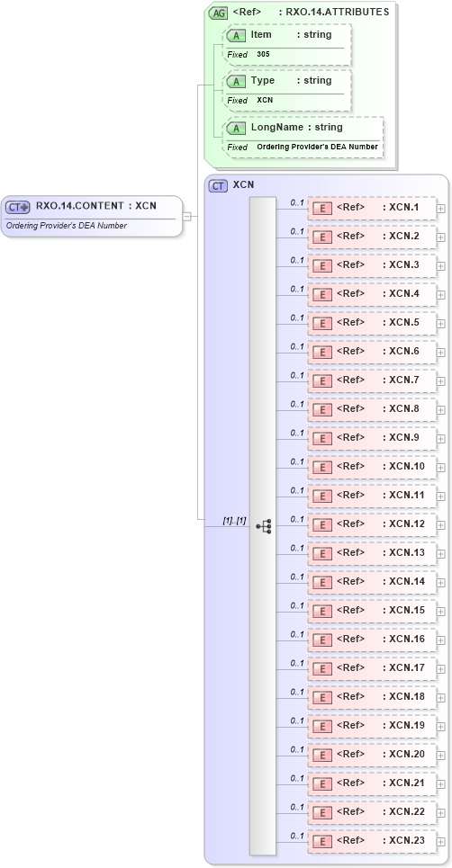Click the E icon of XCN.2
The width and height of the screenshot is (452, 868).
coord(322,237)
